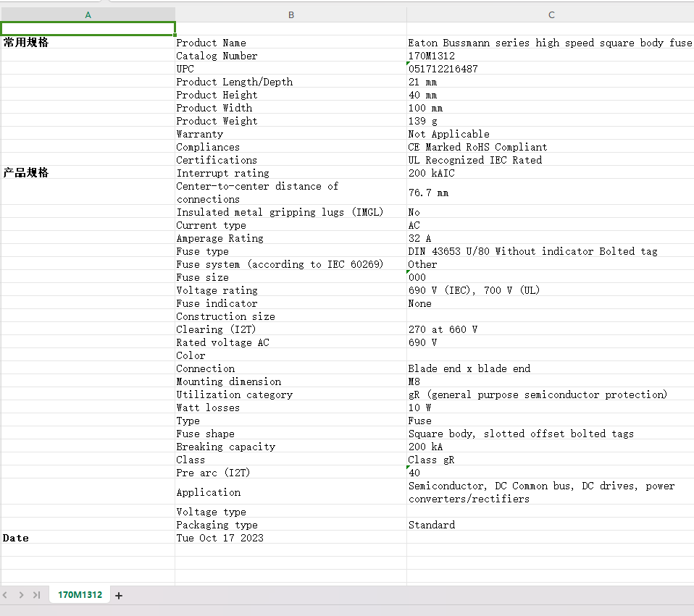Select the 'Application' label cell

click(290, 492)
